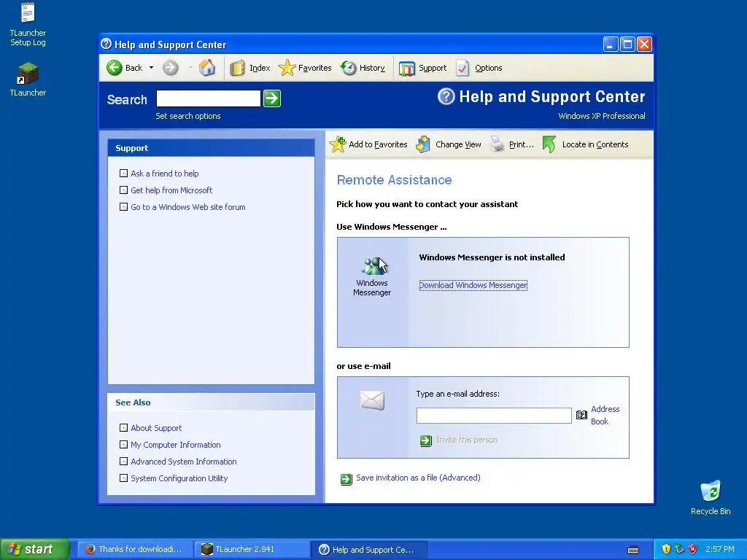This screenshot has width=747, height=560.
Task: Open Advanced System Information link
Action: (x=183, y=461)
